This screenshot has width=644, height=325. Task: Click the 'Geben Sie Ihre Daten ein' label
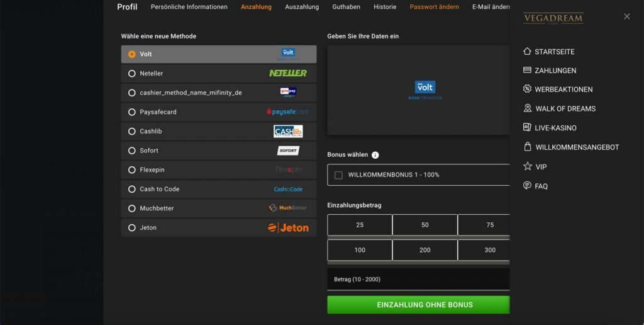363,36
